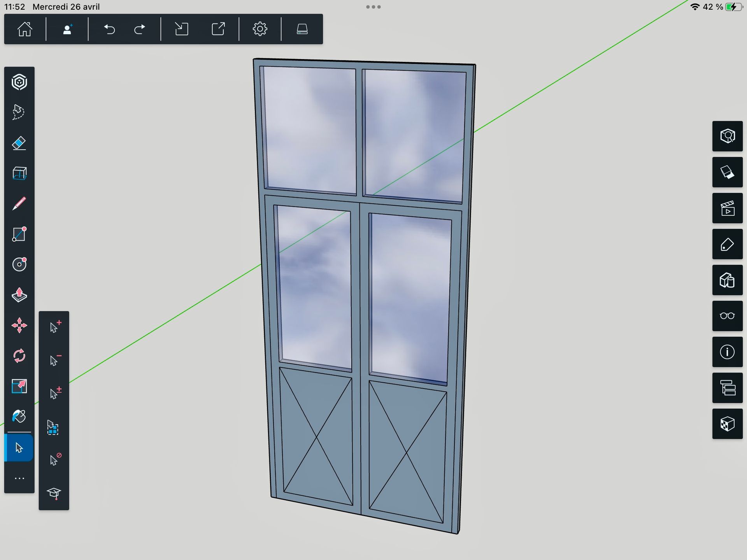Activate the Push/Pull tool
Viewport: 747px width, 560px height.
pyautogui.click(x=19, y=295)
